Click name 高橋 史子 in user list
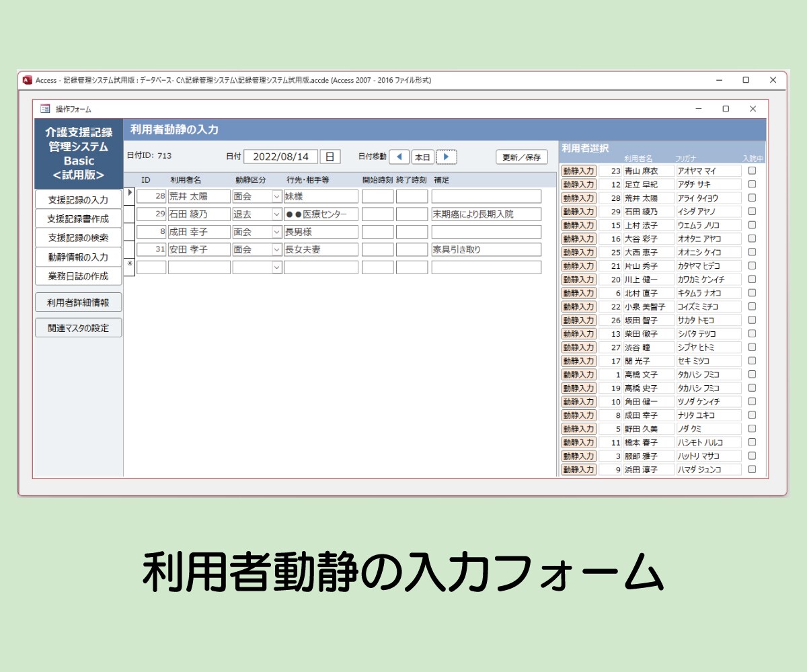 (648, 388)
